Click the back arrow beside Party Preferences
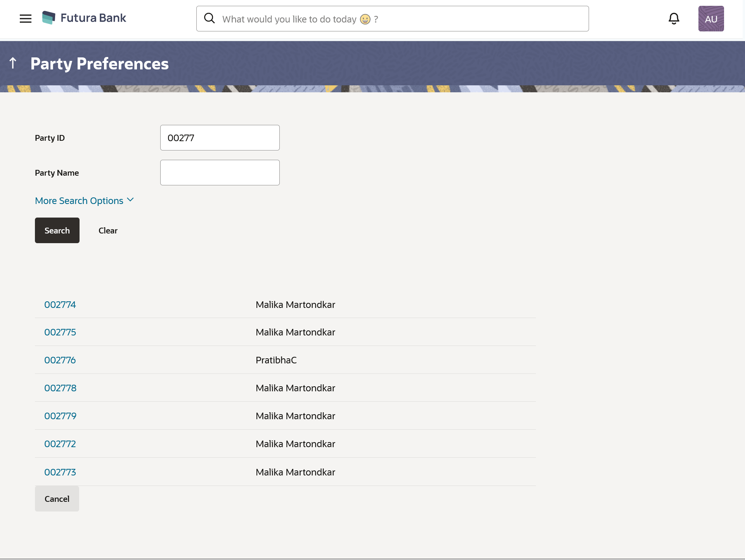The image size is (745, 560). coord(13,63)
